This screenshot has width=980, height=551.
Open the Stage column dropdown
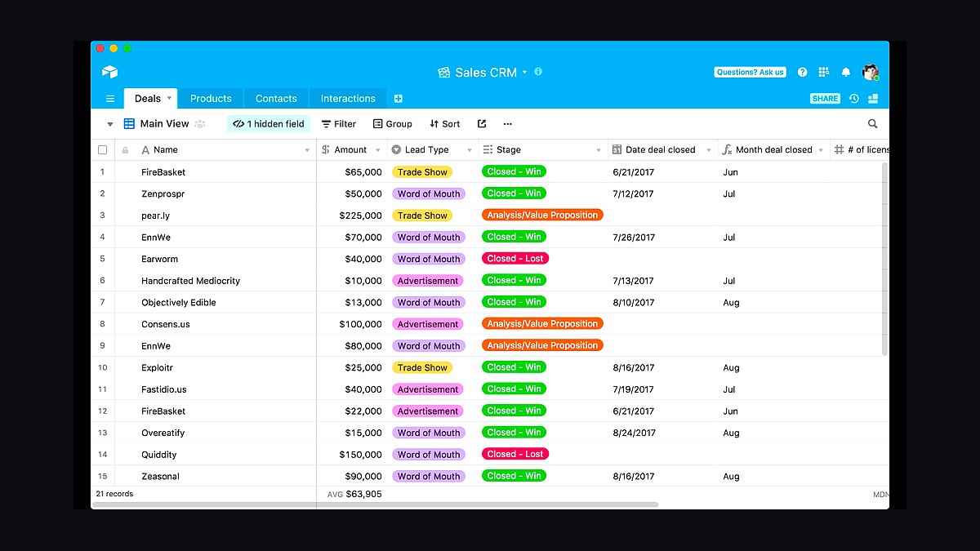tap(599, 150)
